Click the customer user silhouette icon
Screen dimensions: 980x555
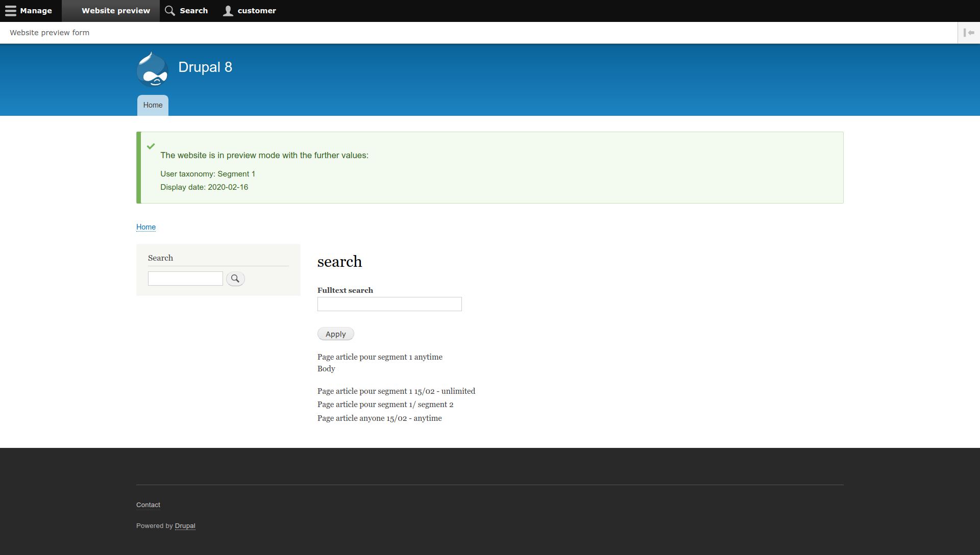pyautogui.click(x=228, y=10)
